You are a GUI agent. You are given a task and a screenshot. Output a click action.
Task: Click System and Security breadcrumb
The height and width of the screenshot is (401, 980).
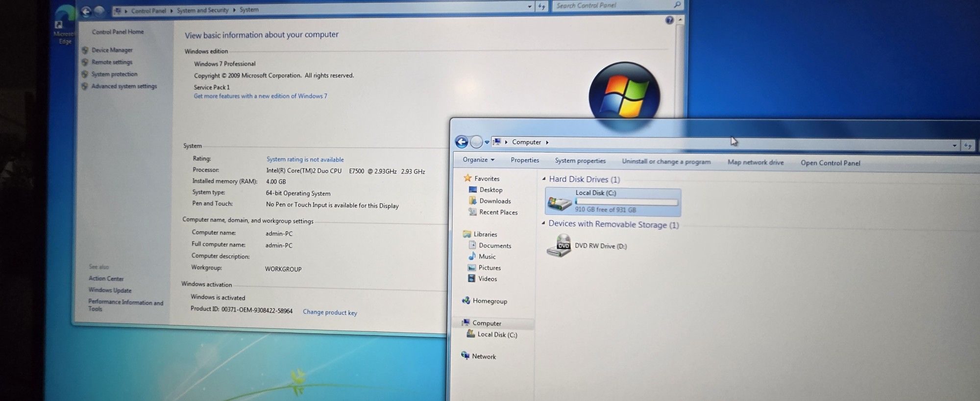coord(202,10)
